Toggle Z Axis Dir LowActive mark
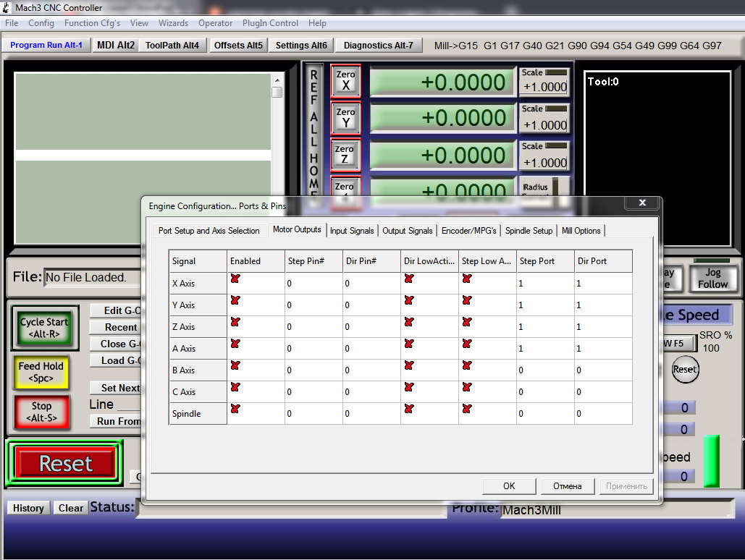Image resolution: width=745 pixels, height=560 pixels. (409, 322)
